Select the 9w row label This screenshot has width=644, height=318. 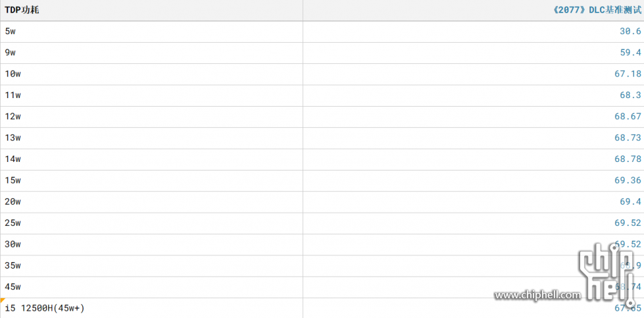pos(11,53)
